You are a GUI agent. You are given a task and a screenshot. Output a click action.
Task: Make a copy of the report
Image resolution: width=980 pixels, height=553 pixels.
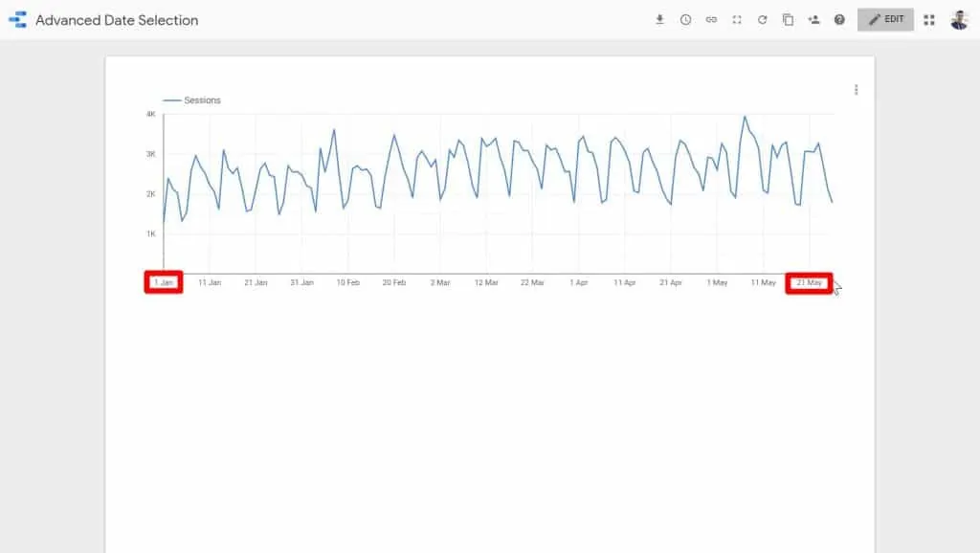tap(789, 19)
